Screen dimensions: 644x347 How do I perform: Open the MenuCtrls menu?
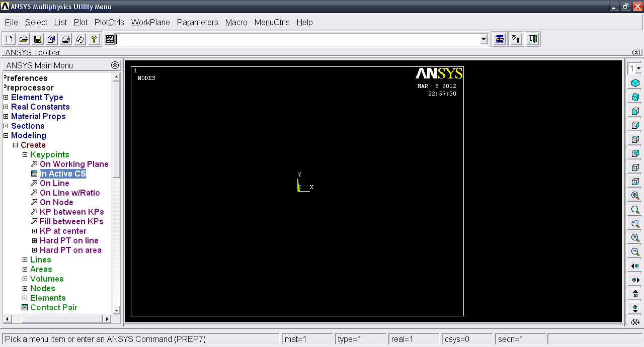(272, 22)
